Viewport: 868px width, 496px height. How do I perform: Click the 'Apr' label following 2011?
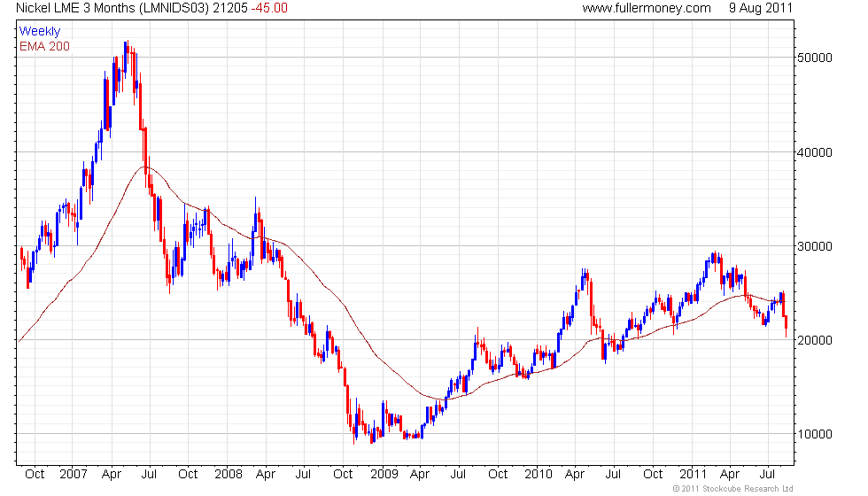[x=730, y=475]
